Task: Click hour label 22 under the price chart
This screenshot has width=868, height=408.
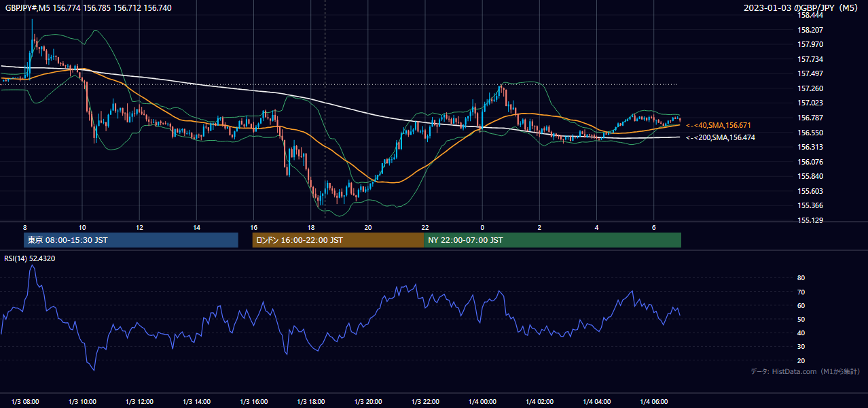Action: tap(425, 227)
